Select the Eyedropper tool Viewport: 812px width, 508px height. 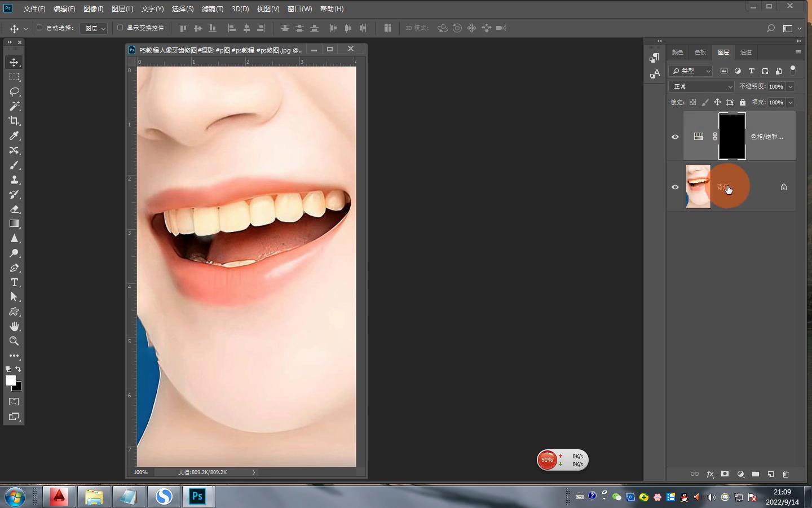click(x=14, y=135)
